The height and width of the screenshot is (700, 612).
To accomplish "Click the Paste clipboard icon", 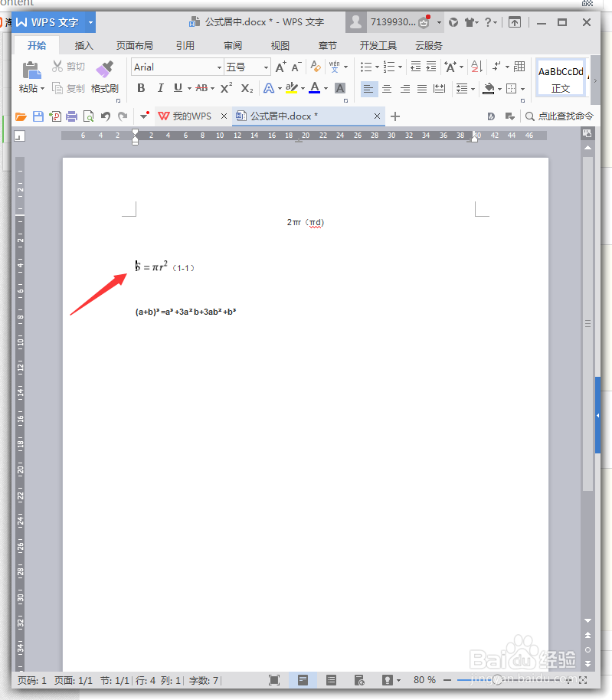I will coord(31,70).
